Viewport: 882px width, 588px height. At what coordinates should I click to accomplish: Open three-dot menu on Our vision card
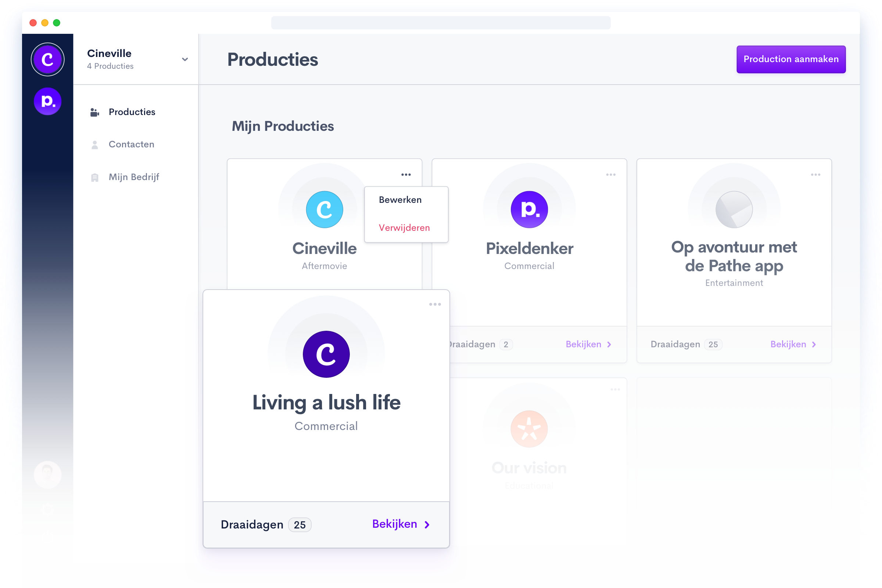tap(615, 389)
